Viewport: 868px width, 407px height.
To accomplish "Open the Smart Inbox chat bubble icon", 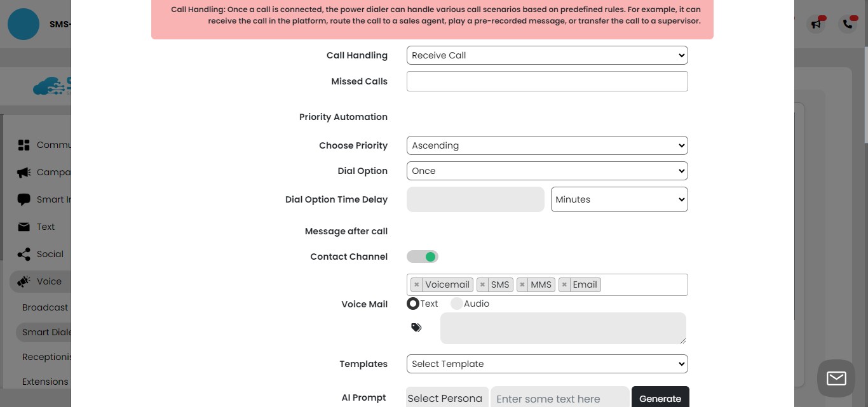I will point(24,199).
